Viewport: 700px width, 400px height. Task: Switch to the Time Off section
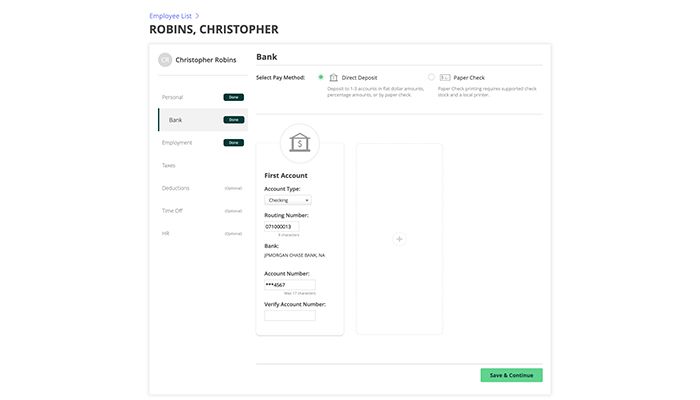tap(172, 211)
